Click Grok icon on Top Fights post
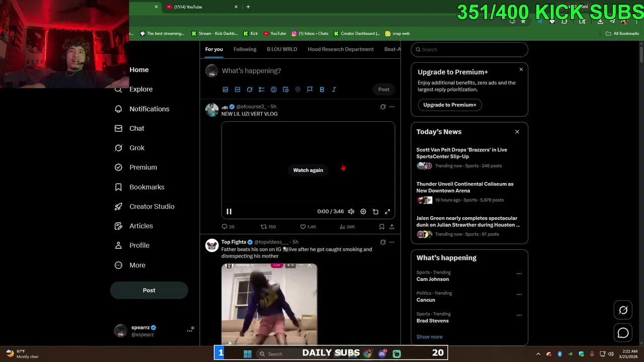The height and width of the screenshot is (362, 644). (383, 242)
